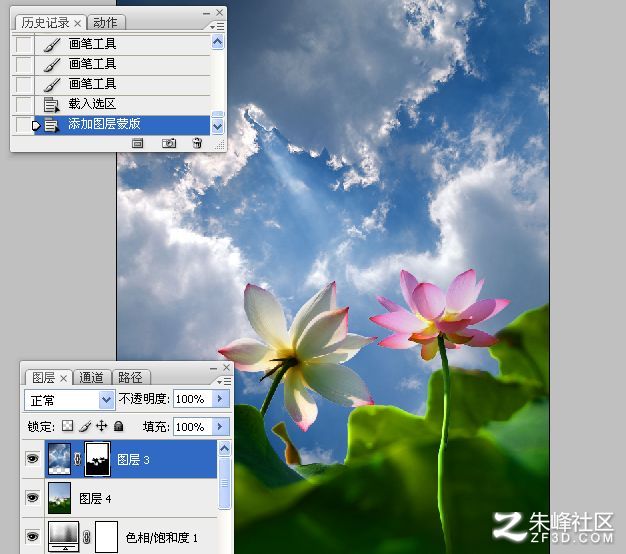The image size is (626, 554).
Task: Minimize the History panel
Action: point(206,13)
